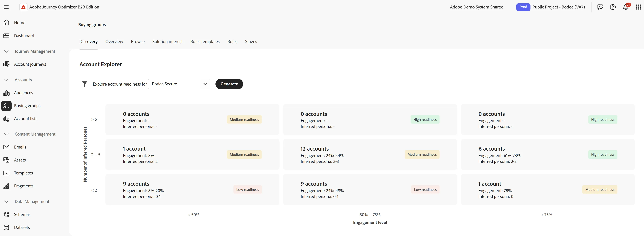The height and width of the screenshot is (236, 644).
Task: Open the 6 accounts High readiness card
Action: pos(548,155)
